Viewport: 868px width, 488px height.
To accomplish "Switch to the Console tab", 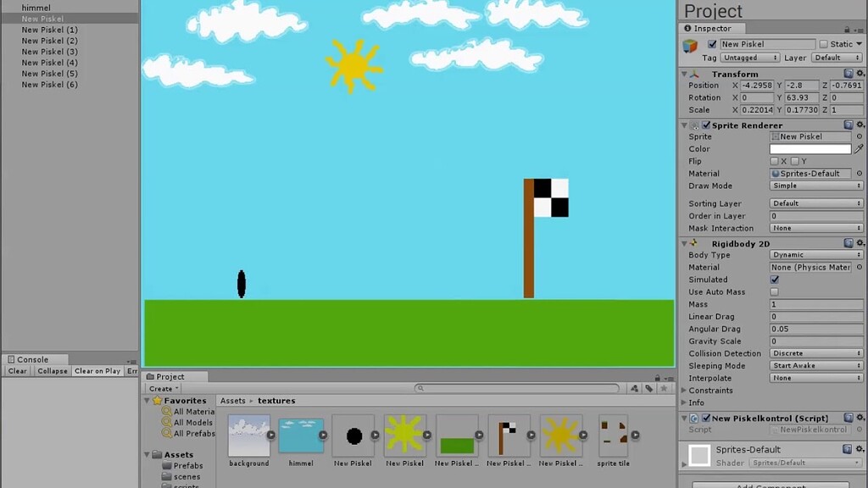I will [34, 358].
